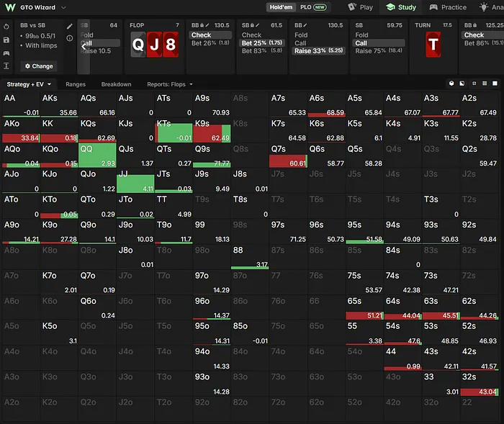Screen dimensions: 504x424
Task: Click the red J flop card
Action: tap(154, 45)
